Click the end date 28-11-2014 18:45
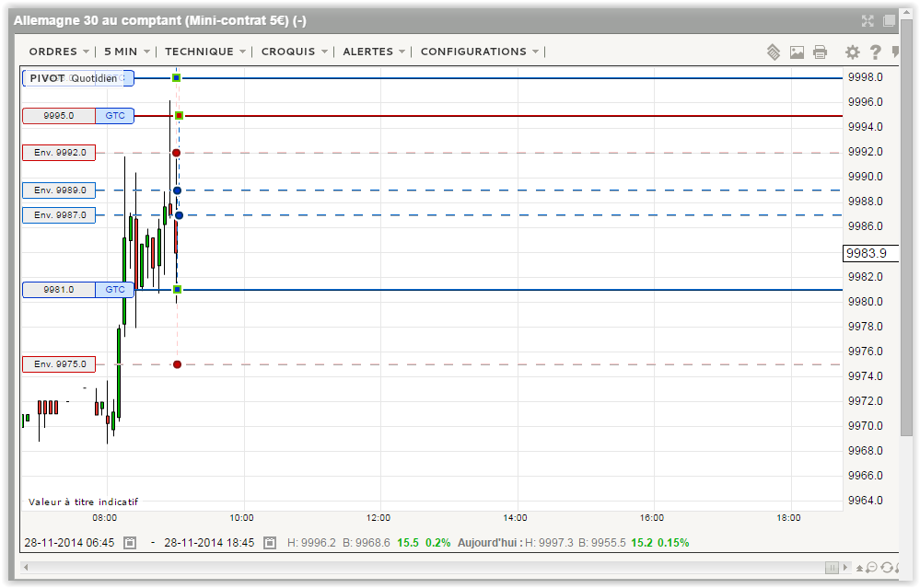 pyautogui.click(x=209, y=543)
